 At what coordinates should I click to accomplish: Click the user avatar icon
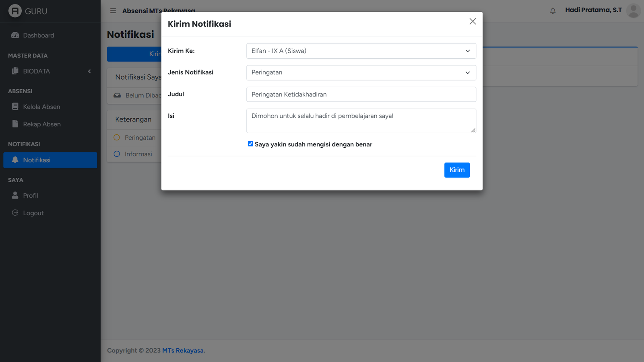pyautogui.click(x=633, y=11)
